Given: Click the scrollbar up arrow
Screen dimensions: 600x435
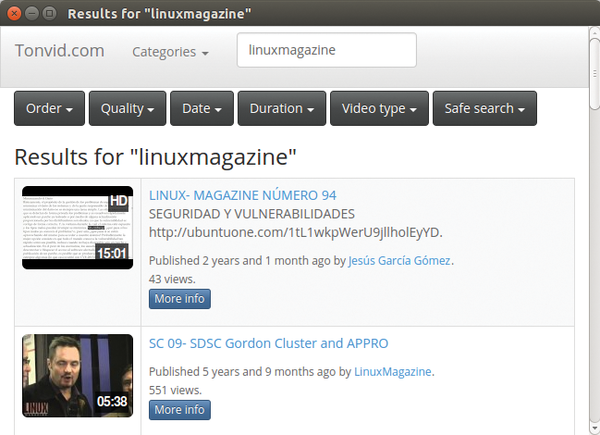Looking at the screenshot, I should [x=594, y=33].
